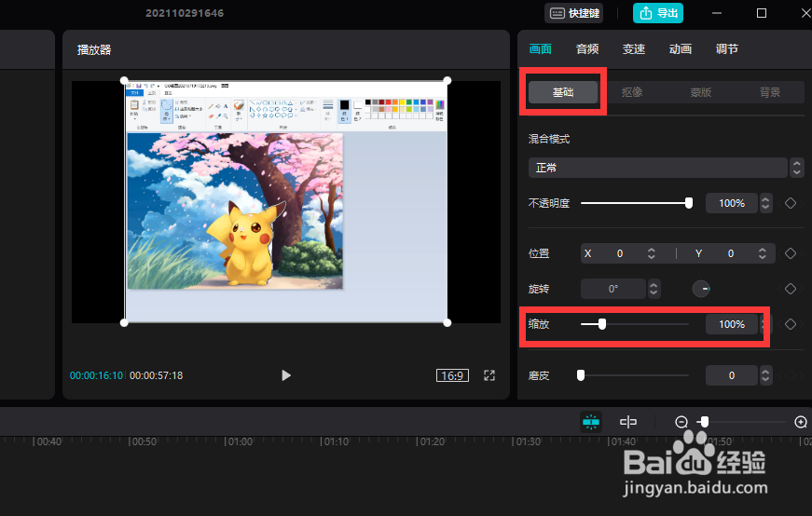This screenshot has height=516, width=812.
Task: Select the 蒙版 mask sub-tab
Action: click(701, 92)
